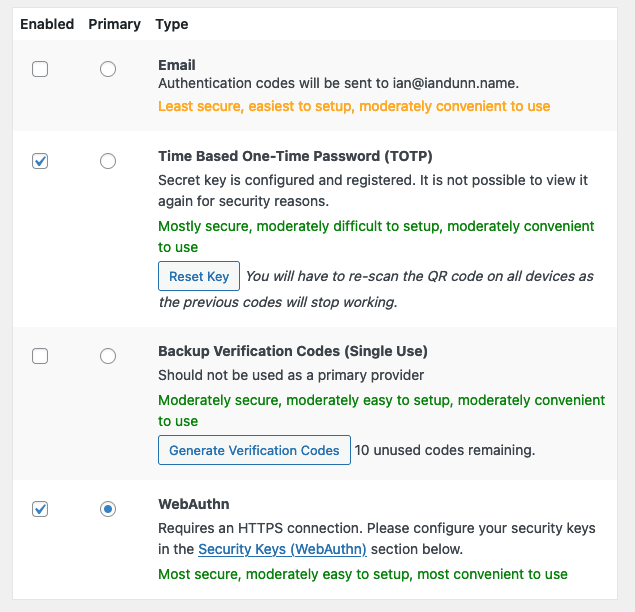Open the Security Keys (WebAuthn) link
The width and height of the screenshot is (635, 612).
coord(282,549)
